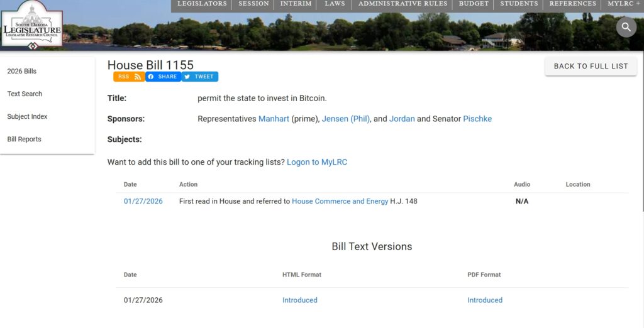The height and width of the screenshot is (328, 644).
Task: Open the Session menu
Action: 253,4
